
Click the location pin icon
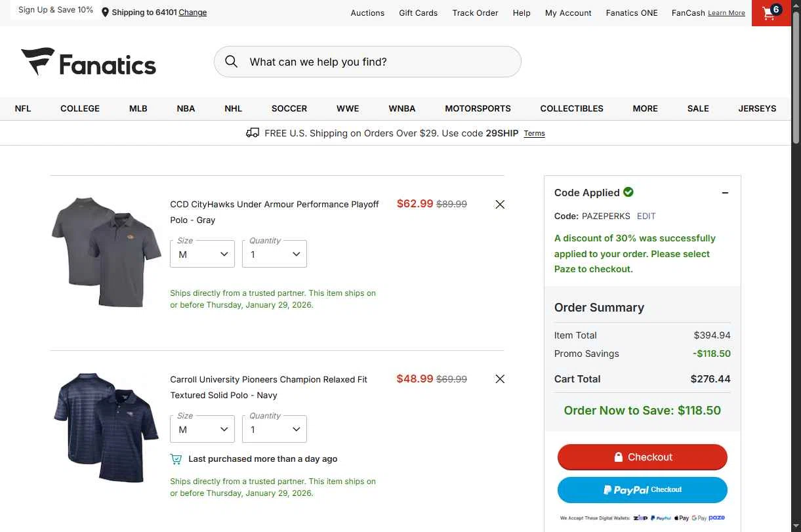pos(105,12)
